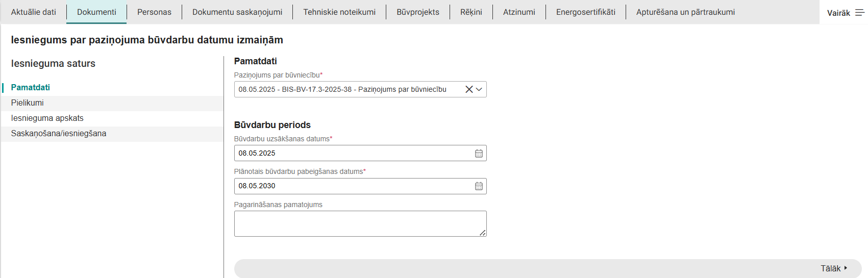The width and height of the screenshot is (868, 278).
Task: Open Apturēšana un pārtraukumi tab
Action: click(685, 12)
